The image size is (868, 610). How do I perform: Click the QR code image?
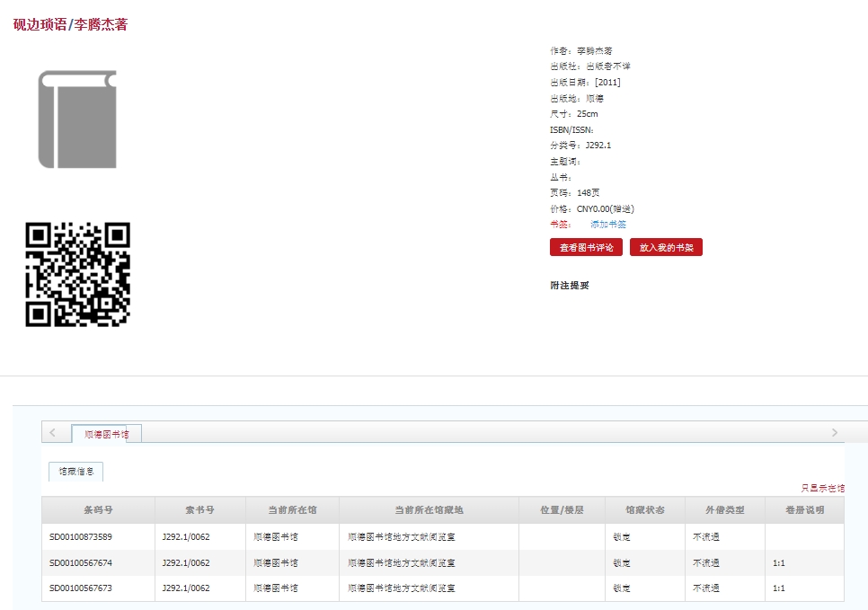coord(77,275)
